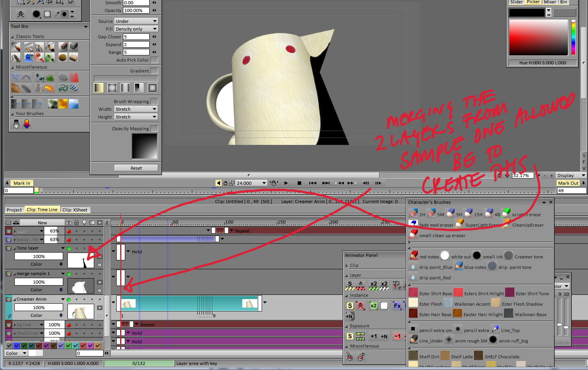Choose the fade med eraser brush
The height and width of the screenshot is (370, 588).
pyautogui.click(x=414, y=224)
